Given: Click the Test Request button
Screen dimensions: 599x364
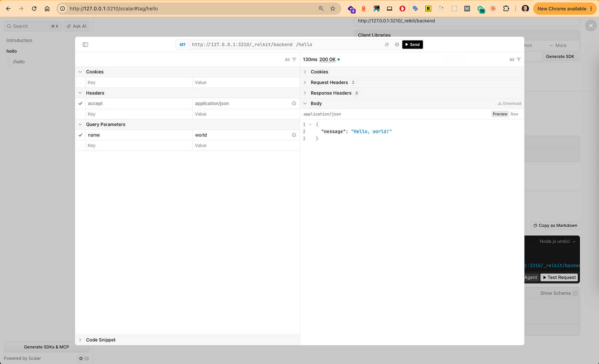Looking at the screenshot, I should (x=559, y=278).
